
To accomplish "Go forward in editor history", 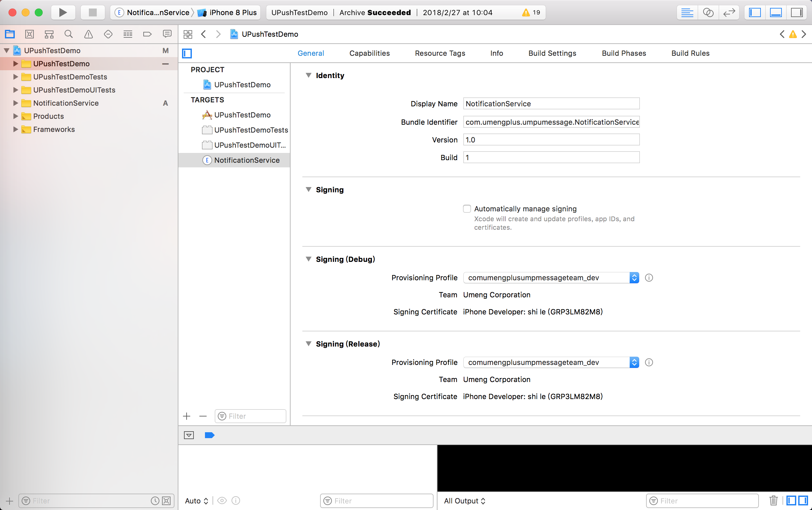I will click(x=218, y=34).
